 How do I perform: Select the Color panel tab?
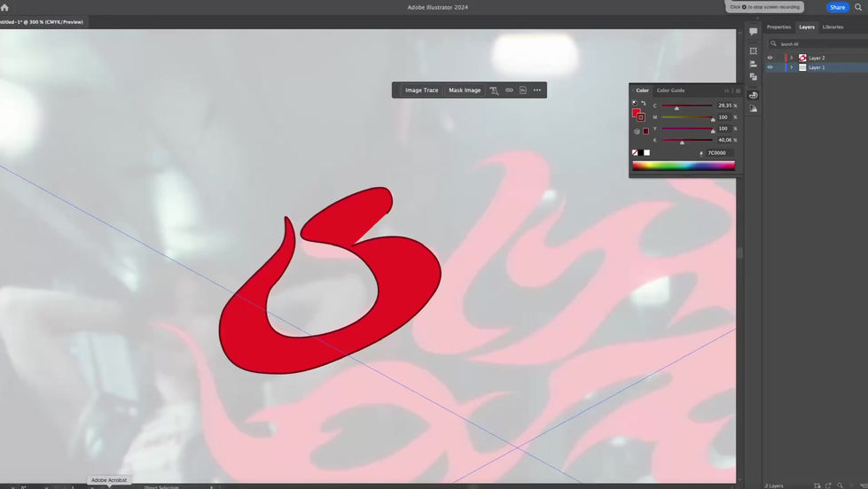(642, 90)
